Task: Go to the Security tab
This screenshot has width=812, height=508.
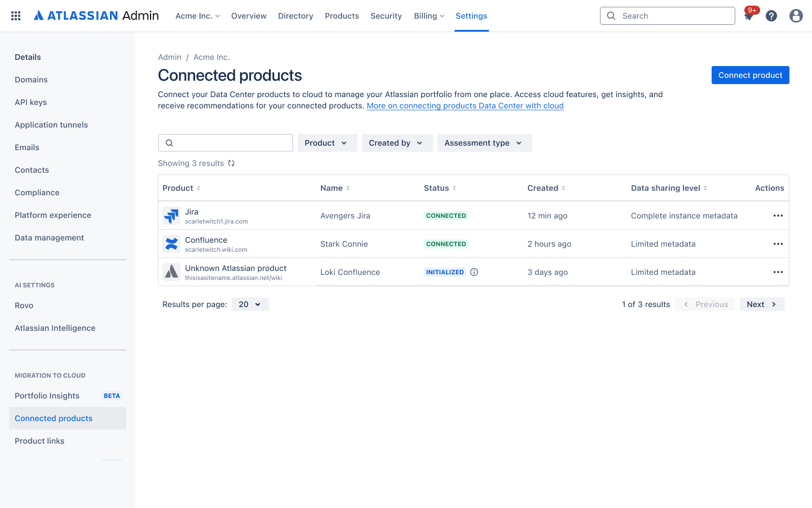Action: pyautogui.click(x=386, y=16)
